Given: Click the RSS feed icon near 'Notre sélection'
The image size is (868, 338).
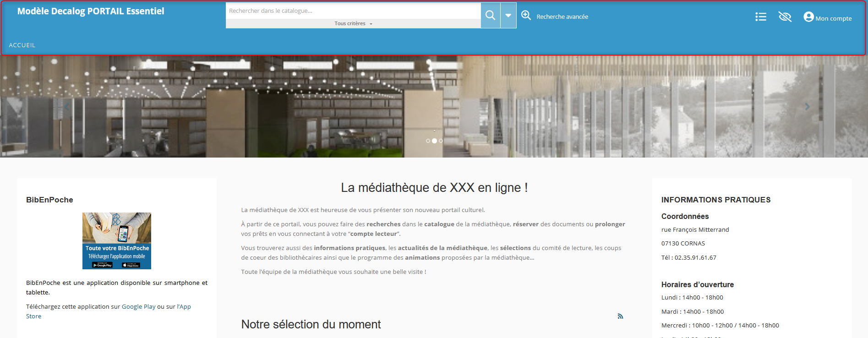Looking at the screenshot, I should pyautogui.click(x=620, y=316).
